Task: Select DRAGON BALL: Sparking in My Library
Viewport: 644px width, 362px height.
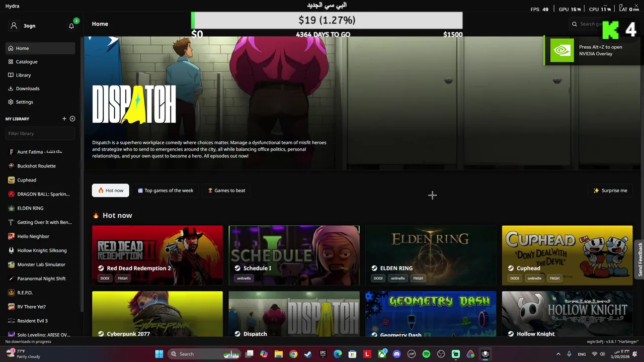Action: tap(40, 194)
